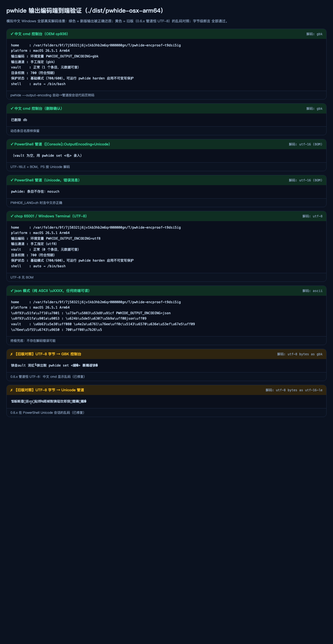The height and width of the screenshot is (644, 333).
Task: Select header PowerShell 管道（Unicode，错误消息）
Action: (x=48, y=180)
